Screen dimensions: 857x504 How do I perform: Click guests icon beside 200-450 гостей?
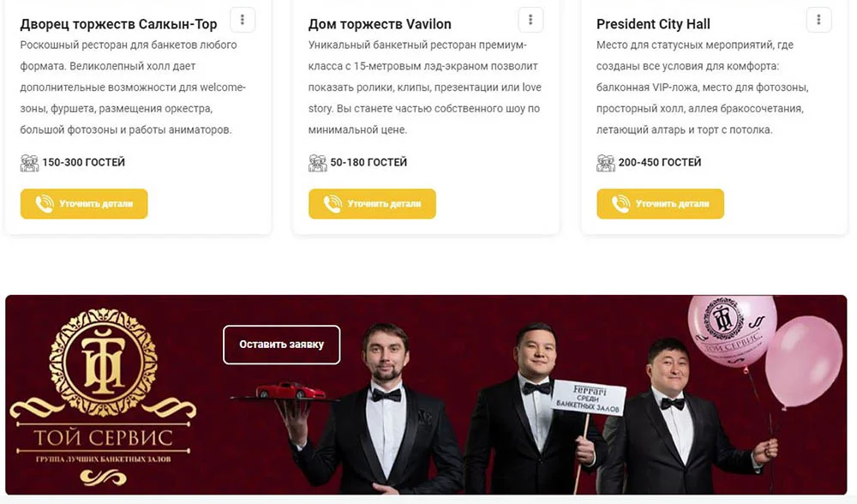coord(606,162)
